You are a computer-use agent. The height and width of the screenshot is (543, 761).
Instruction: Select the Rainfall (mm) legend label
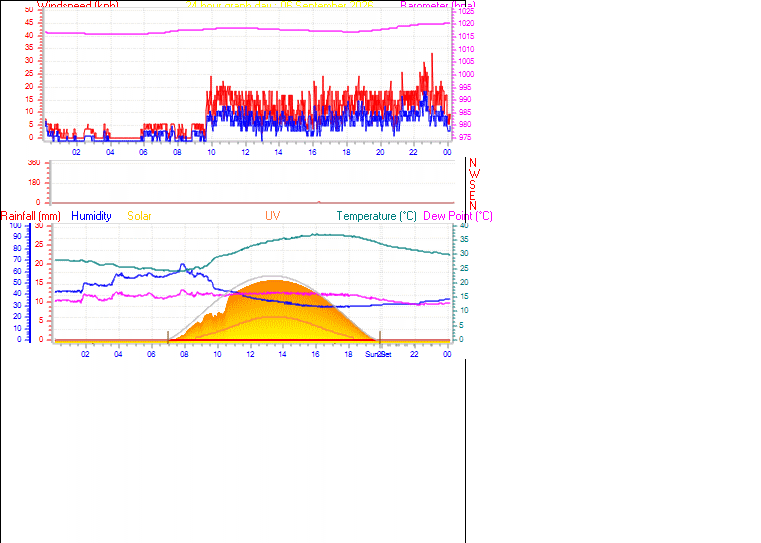pyautogui.click(x=31, y=216)
